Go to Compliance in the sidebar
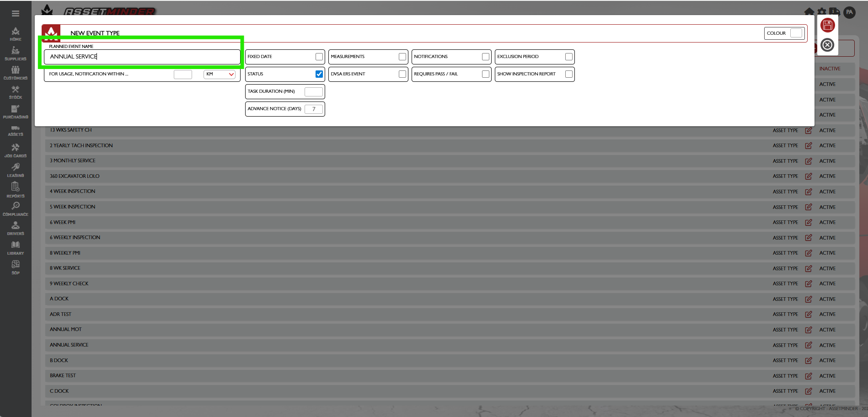 click(x=16, y=208)
